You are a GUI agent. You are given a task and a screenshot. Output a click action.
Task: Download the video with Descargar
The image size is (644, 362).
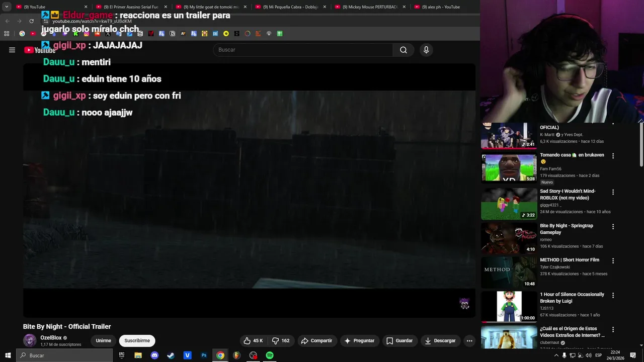pos(440,340)
